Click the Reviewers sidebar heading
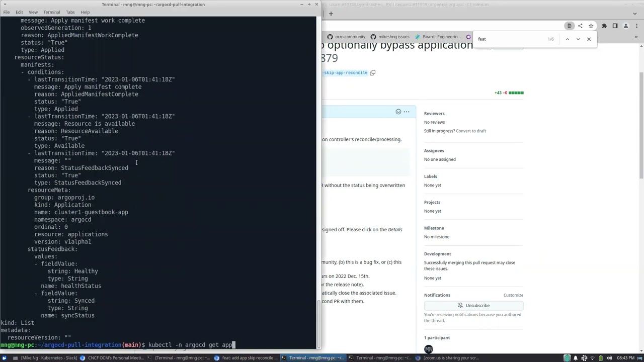Screen dimensions: 644x362 pos(434,114)
